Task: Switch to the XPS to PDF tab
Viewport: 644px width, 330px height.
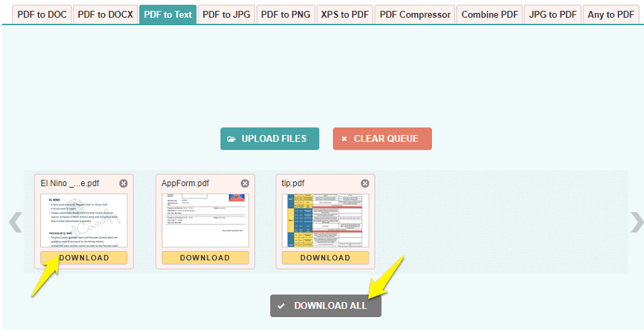Action: 344,15
